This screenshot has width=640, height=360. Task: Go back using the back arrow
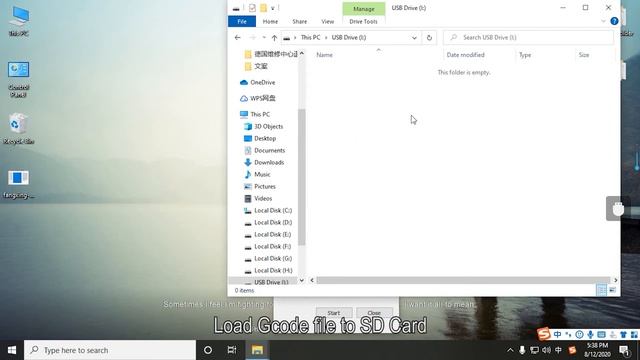238,38
